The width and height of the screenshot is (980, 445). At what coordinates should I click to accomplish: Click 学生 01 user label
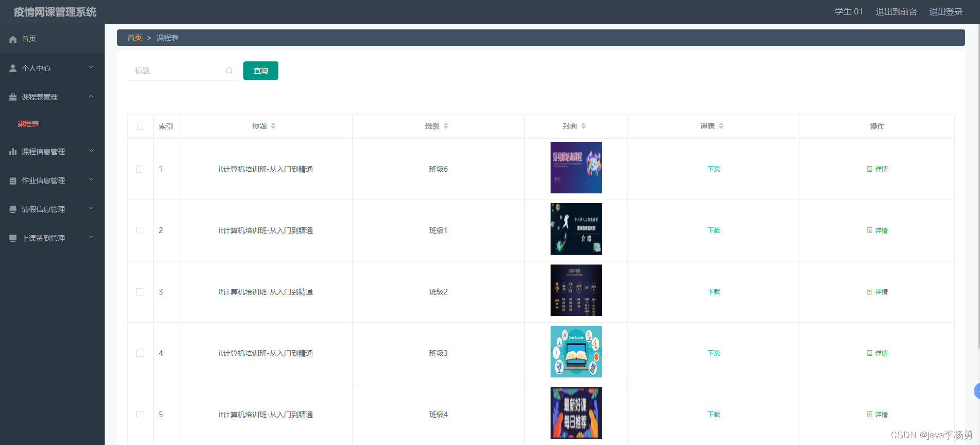pos(849,11)
